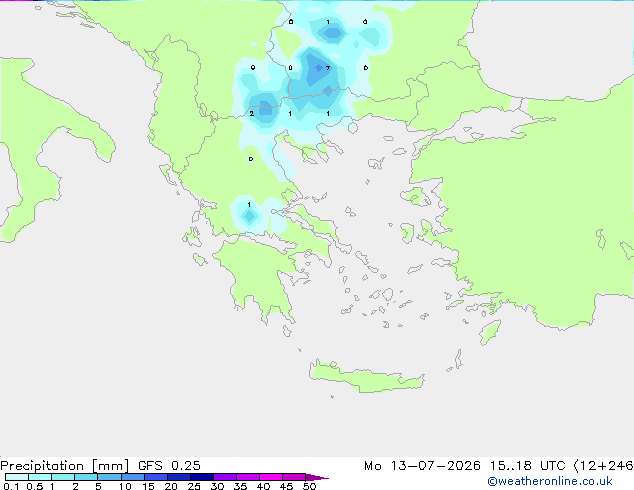Image resolution: width=634 pixels, height=490 pixels.
Task: Click the 'Precipitation [mm]' title label
Action: point(65,466)
